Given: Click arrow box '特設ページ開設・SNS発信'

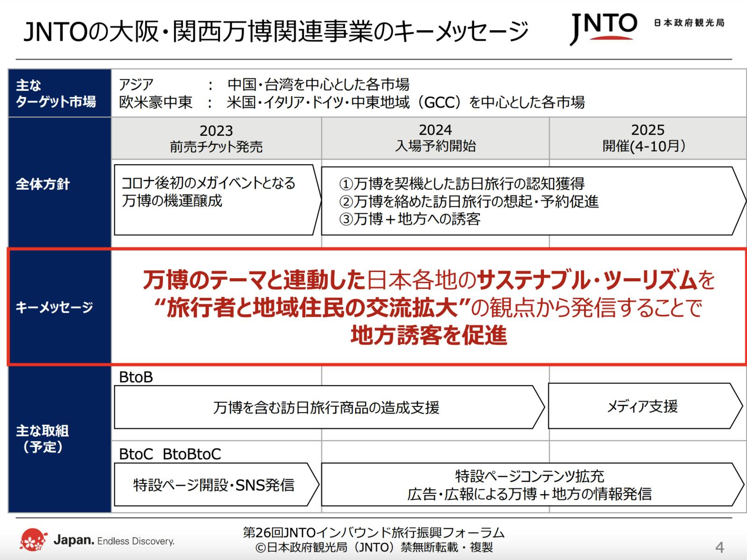Looking at the screenshot, I should [x=217, y=484].
